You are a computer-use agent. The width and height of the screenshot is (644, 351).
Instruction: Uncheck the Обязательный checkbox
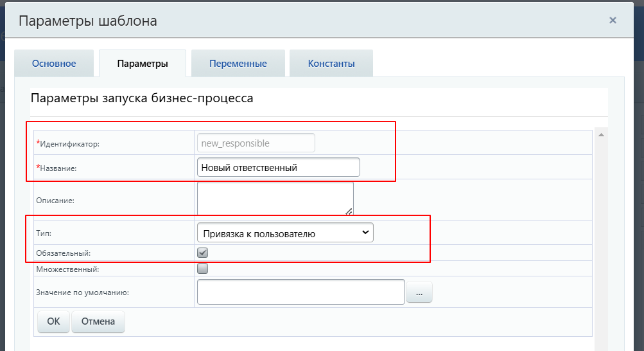pos(203,253)
